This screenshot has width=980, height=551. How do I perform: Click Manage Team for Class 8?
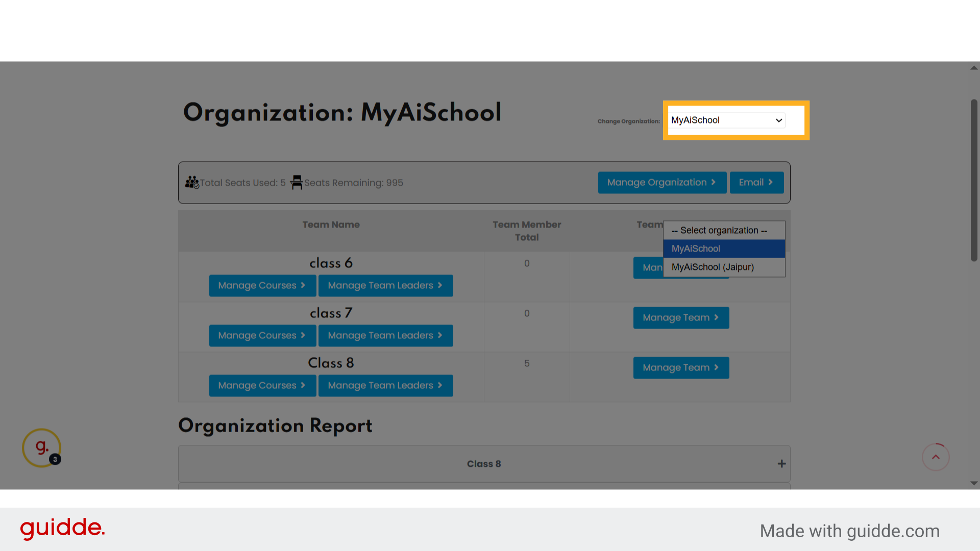pos(681,367)
